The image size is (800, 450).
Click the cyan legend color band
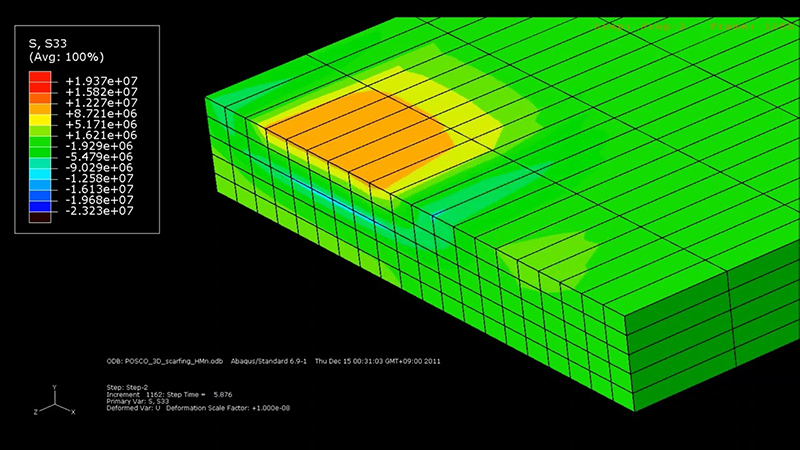(39, 175)
